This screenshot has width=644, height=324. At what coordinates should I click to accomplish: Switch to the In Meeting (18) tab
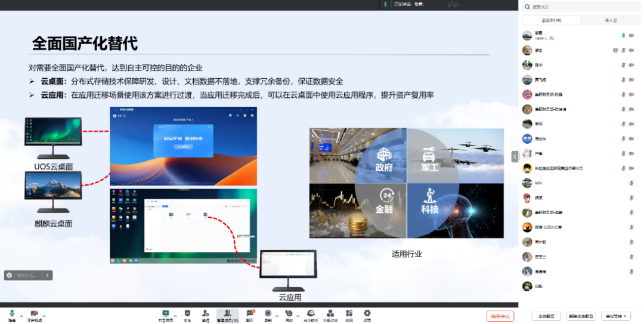pos(551,20)
